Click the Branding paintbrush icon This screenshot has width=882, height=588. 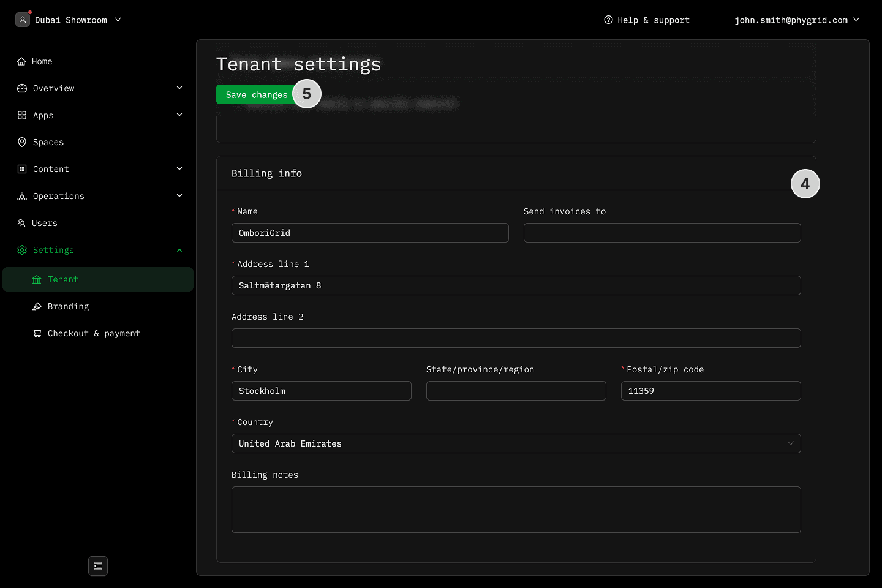pos(37,306)
